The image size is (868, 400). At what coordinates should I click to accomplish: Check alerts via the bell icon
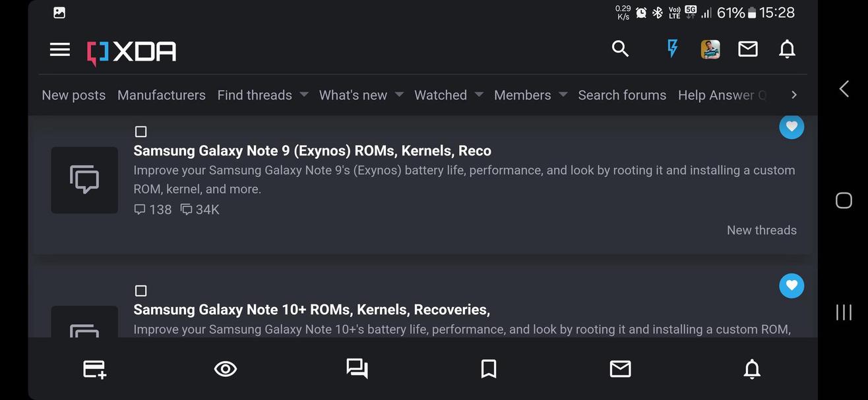point(787,48)
